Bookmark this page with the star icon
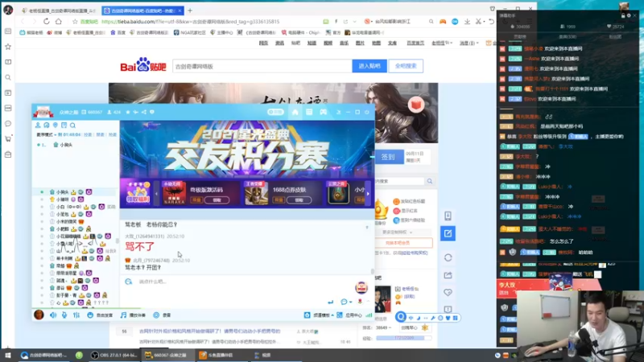The height and width of the screenshot is (362, 644). tap(75, 22)
